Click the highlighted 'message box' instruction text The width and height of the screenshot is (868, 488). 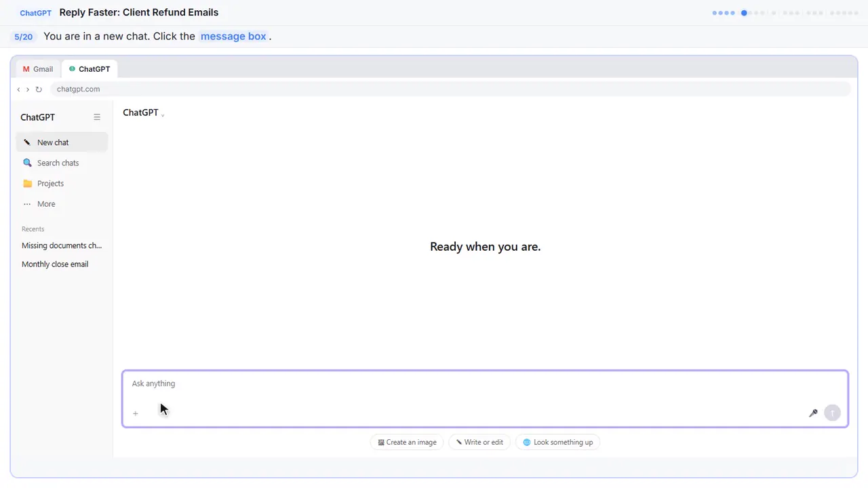click(x=233, y=37)
